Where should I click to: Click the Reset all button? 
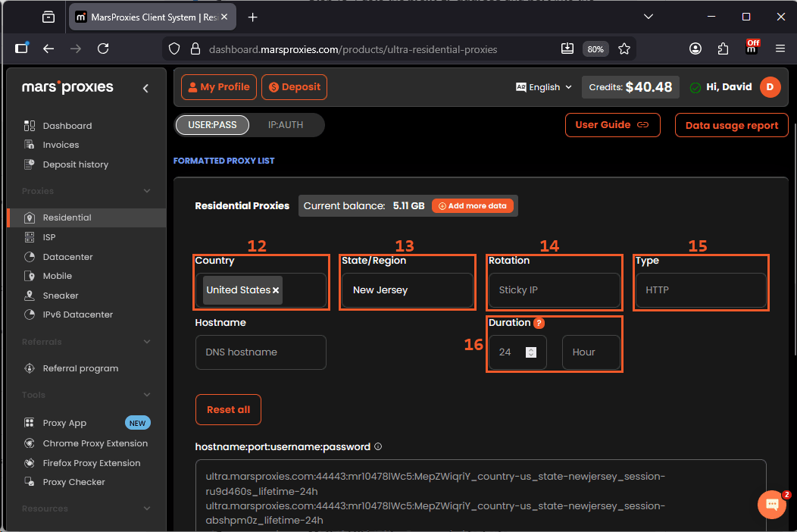pos(228,409)
